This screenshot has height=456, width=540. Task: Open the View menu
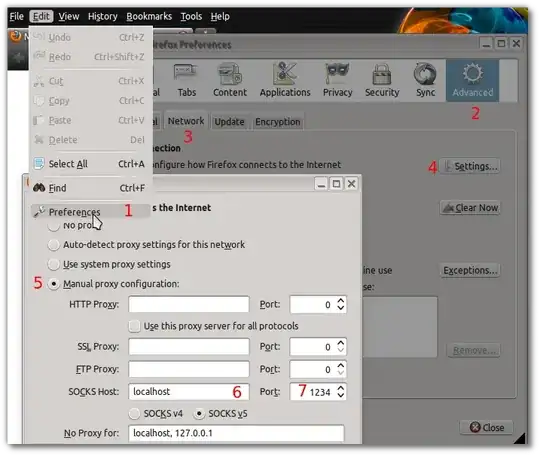coord(69,16)
